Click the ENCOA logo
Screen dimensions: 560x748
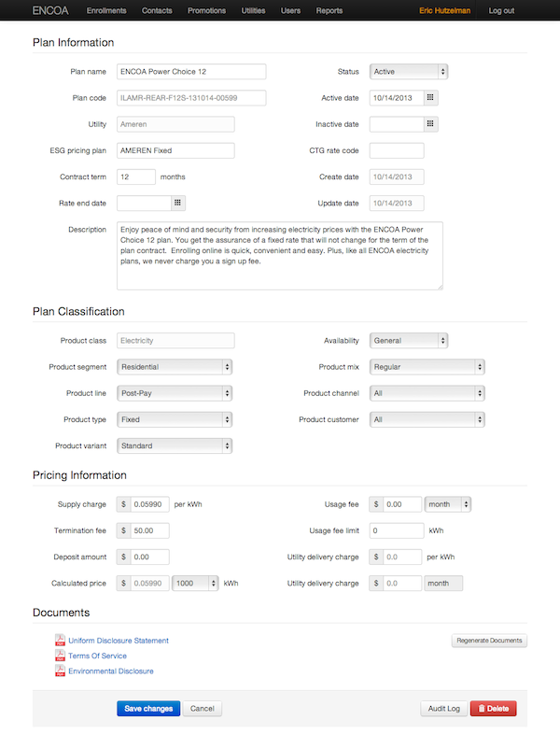[49, 11]
